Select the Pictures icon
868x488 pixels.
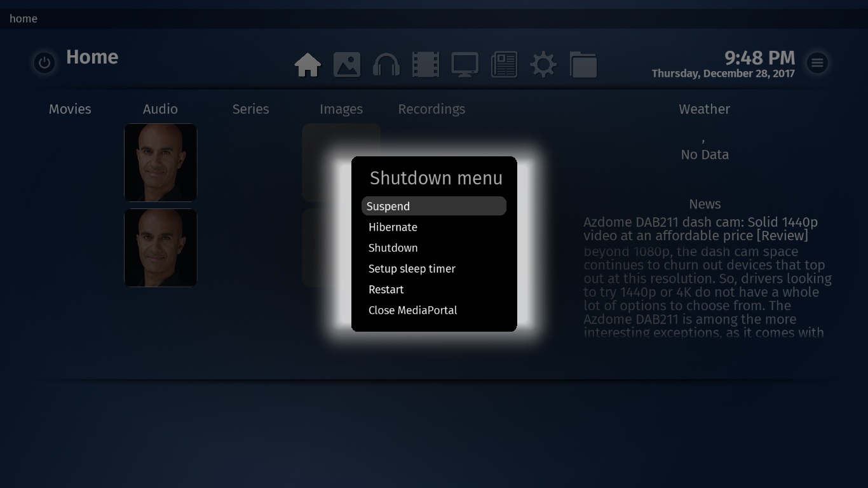(347, 64)
